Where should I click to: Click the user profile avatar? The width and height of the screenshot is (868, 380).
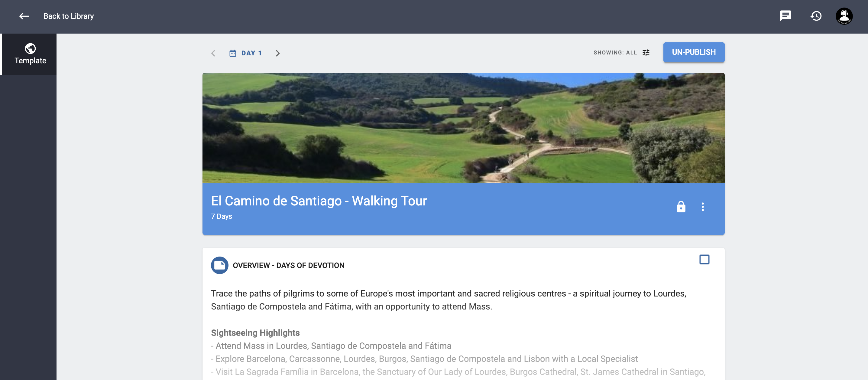click(x=844, y=16)
